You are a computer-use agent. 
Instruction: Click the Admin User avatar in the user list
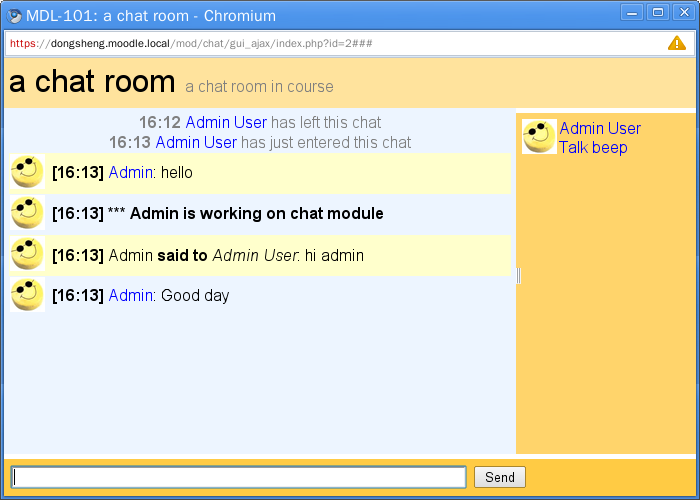point(539,137)
